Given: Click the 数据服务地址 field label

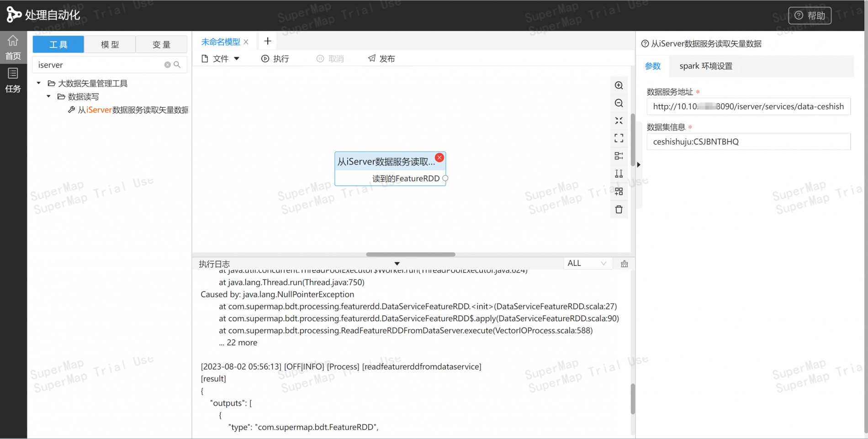Looking at the screenshot, I should click(670, 92).
